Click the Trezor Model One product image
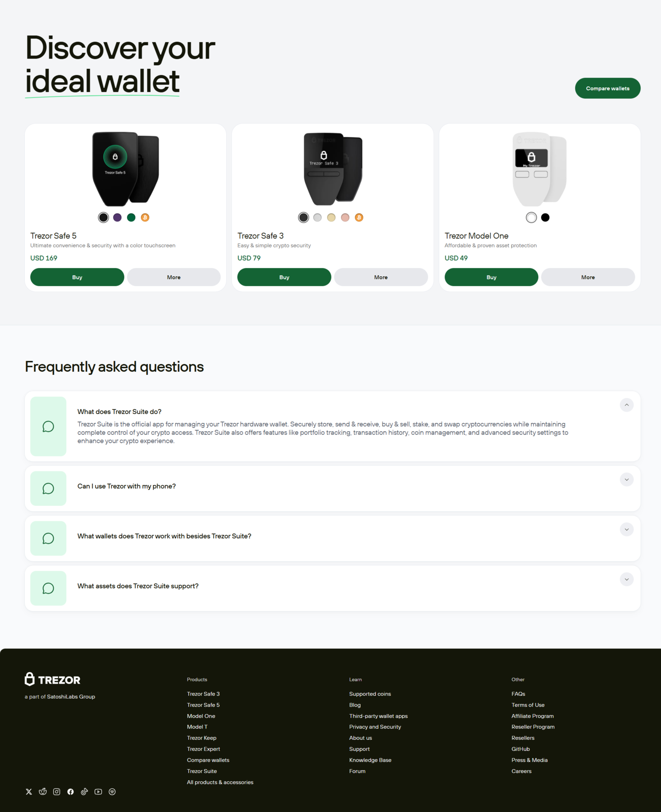661x812 pixels. [540, 169]
